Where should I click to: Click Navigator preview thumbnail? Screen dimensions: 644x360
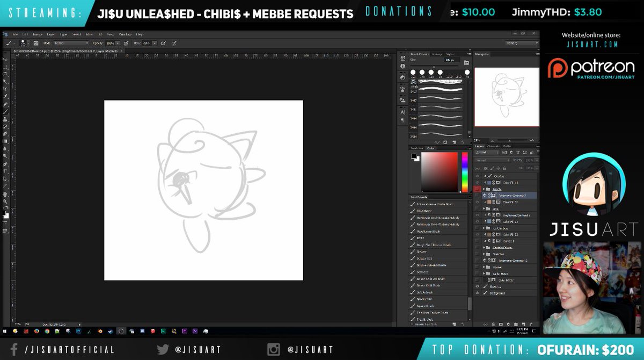point(507,97)
